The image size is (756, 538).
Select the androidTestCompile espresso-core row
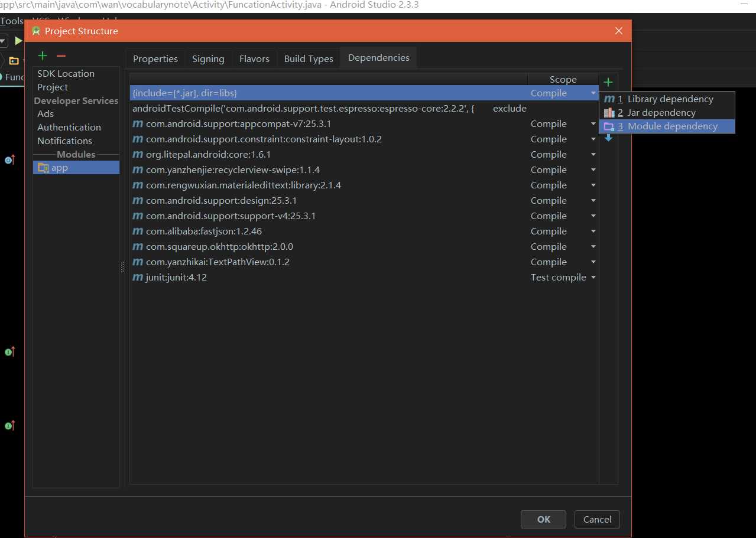tap(364, 109)
